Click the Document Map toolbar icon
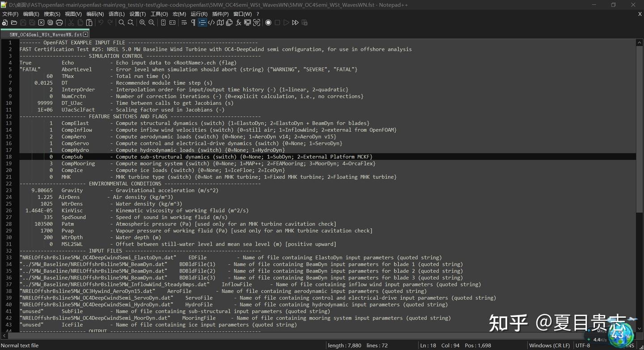This screenshot has height=350, width=644. pyautogui.click(x=220, y=22)
